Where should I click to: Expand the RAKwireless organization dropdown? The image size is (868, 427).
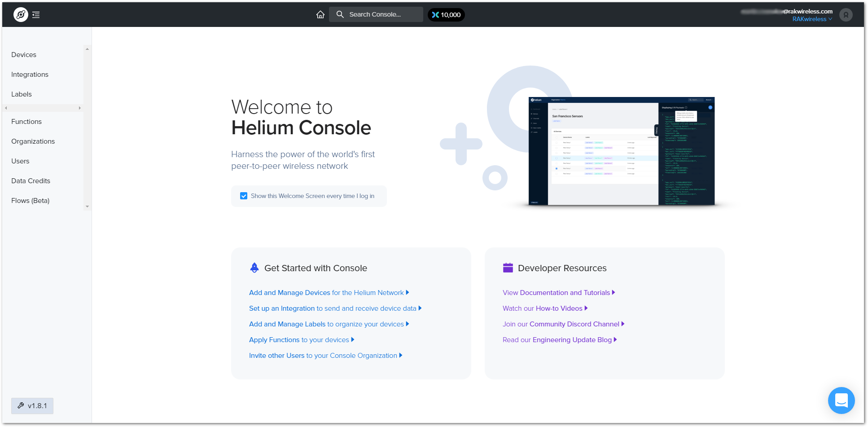click(x=812, y=19)
